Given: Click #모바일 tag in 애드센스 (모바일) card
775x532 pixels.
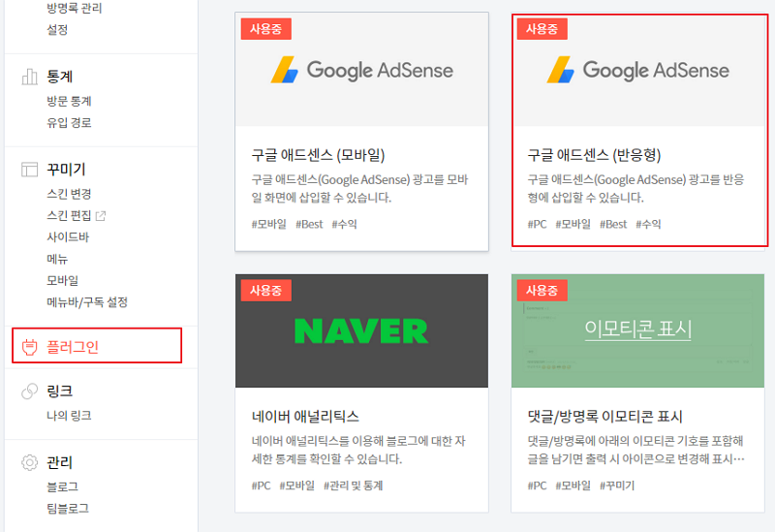Looking at the screenshot, I should pos(269,224).
